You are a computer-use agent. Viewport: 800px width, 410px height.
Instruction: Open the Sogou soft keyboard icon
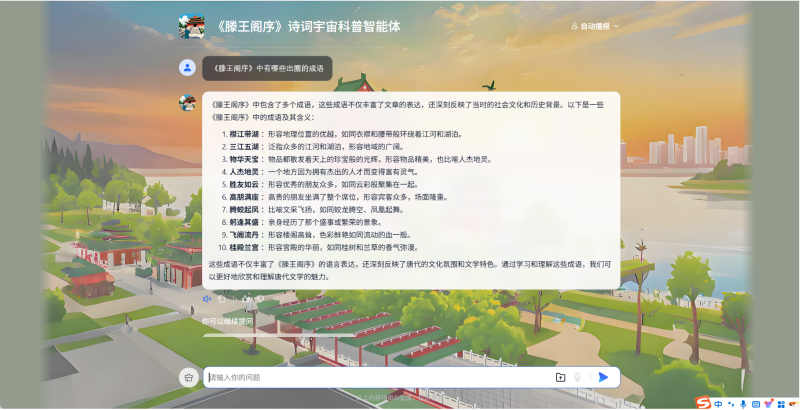pos(755,402)
